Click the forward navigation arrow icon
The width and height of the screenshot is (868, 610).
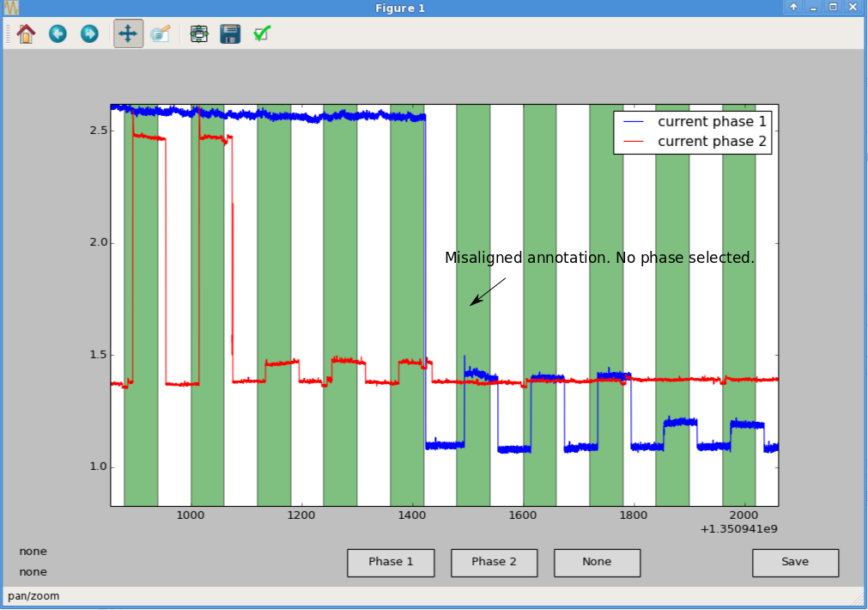point(88,34)
